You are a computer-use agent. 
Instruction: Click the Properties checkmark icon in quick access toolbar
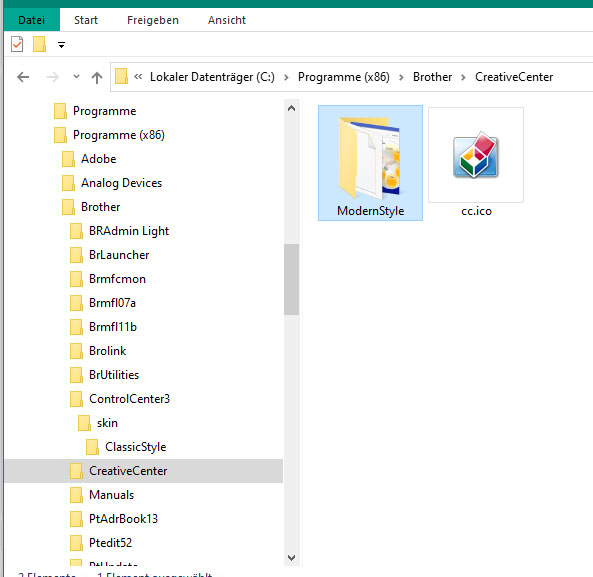coord(17,45)
